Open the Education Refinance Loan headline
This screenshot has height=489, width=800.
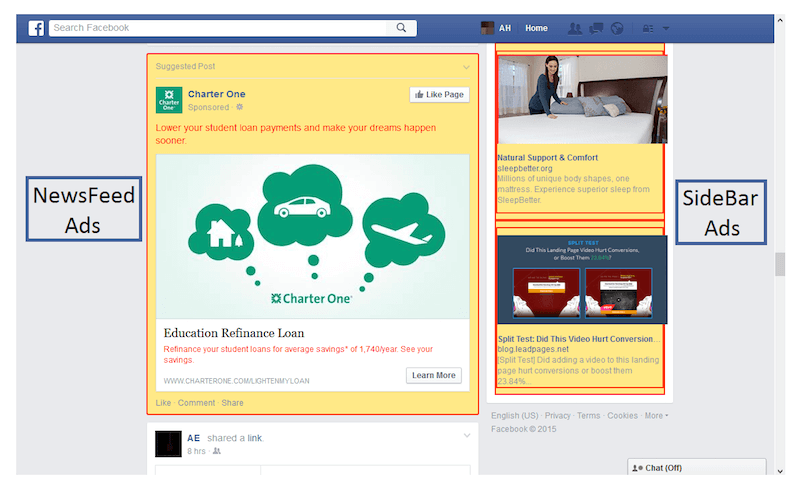pos(234,333)
